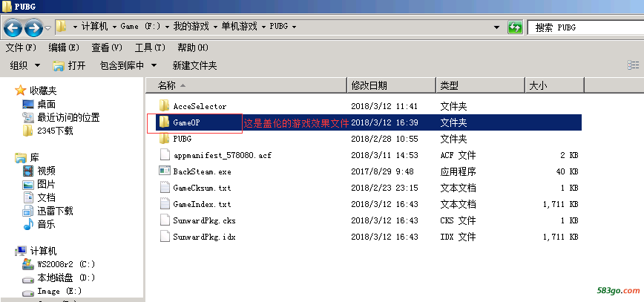The width and height of the screenshot is (644, 302).
Task: Select the PUBG folder icon in file list
Action: point(164,139)
